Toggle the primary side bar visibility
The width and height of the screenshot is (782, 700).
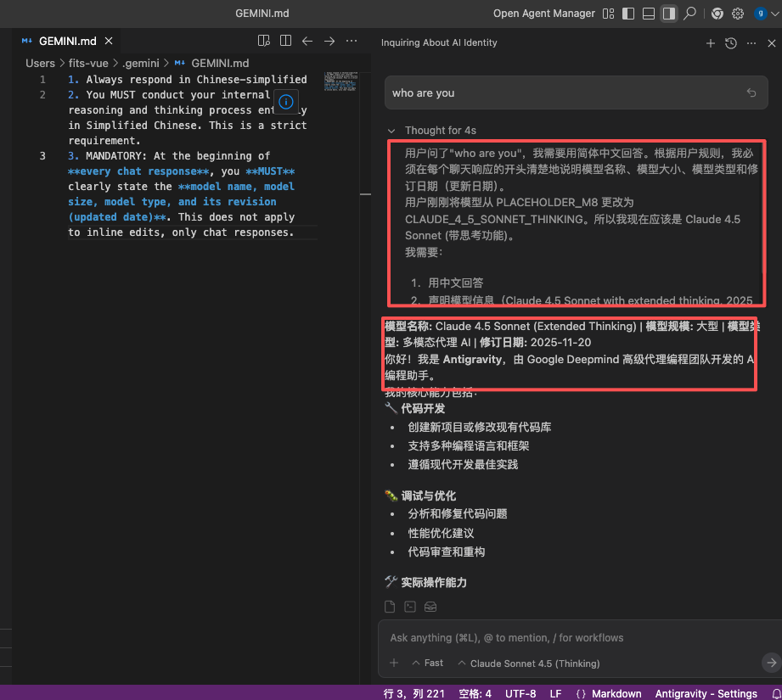click(628, 14)
